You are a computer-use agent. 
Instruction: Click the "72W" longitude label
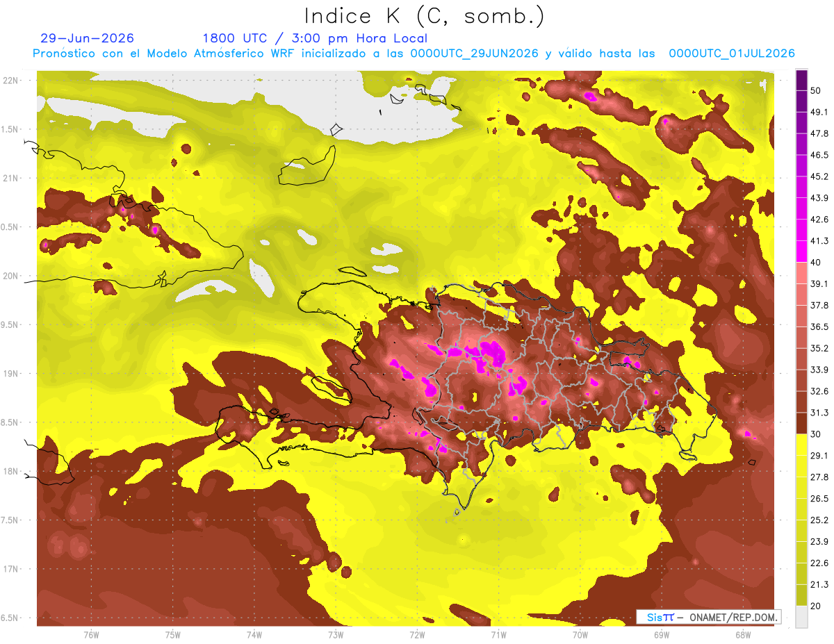[x=417, y=634]
